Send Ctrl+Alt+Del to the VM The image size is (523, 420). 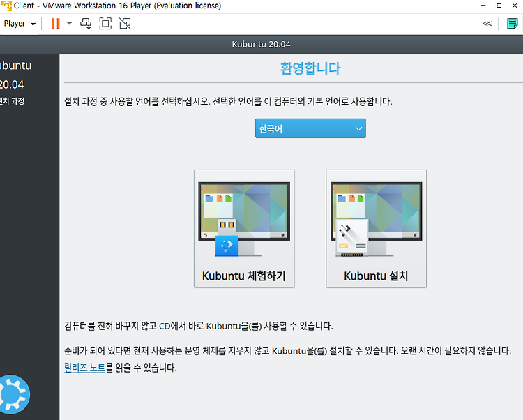click(86, 24)
